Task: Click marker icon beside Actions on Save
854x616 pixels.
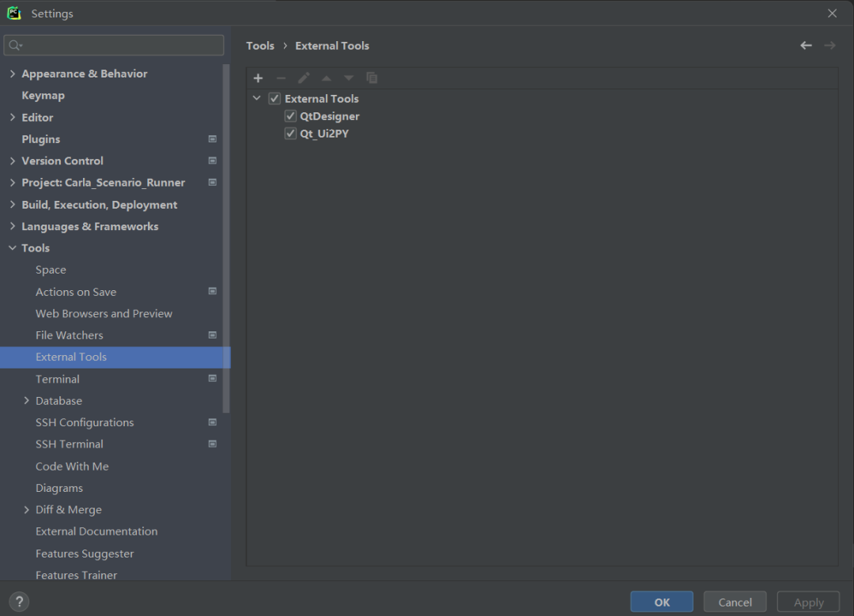Action: pos(213,291)
